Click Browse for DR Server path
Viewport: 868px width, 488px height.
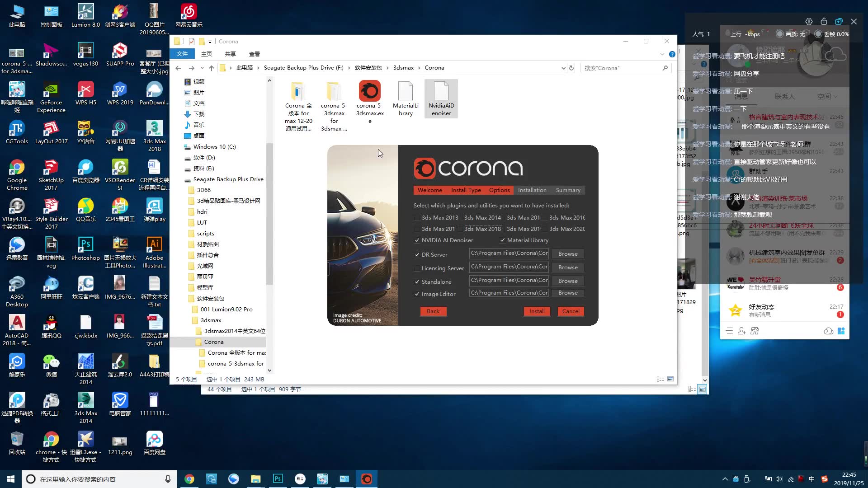tap(568, 254)
